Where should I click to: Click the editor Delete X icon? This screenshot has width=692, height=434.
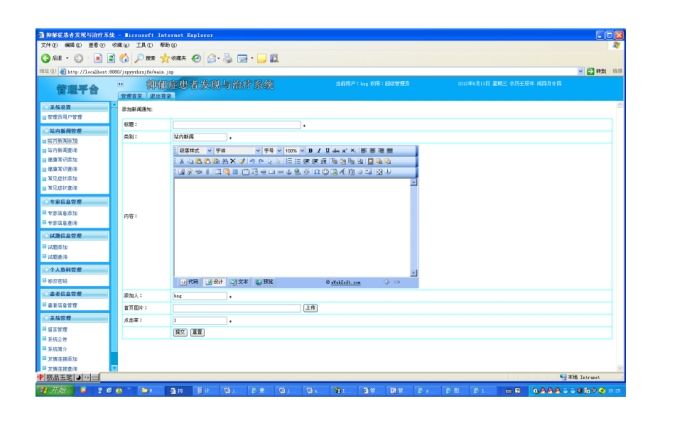pyautogui.click(x=233, y=161)
